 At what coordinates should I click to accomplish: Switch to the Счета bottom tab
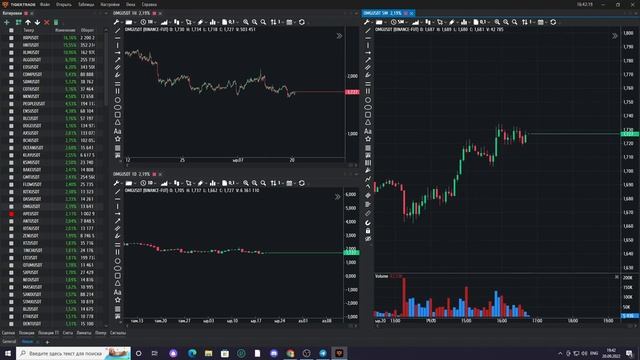pyautogui.click(x=68, y=333)
